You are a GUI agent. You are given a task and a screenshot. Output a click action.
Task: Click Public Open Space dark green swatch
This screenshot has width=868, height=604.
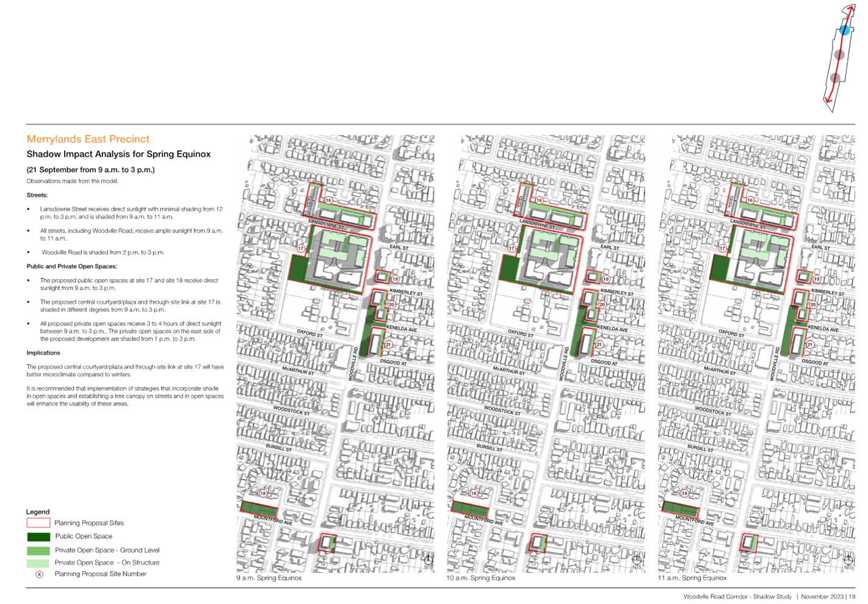[x=38, y=537]
